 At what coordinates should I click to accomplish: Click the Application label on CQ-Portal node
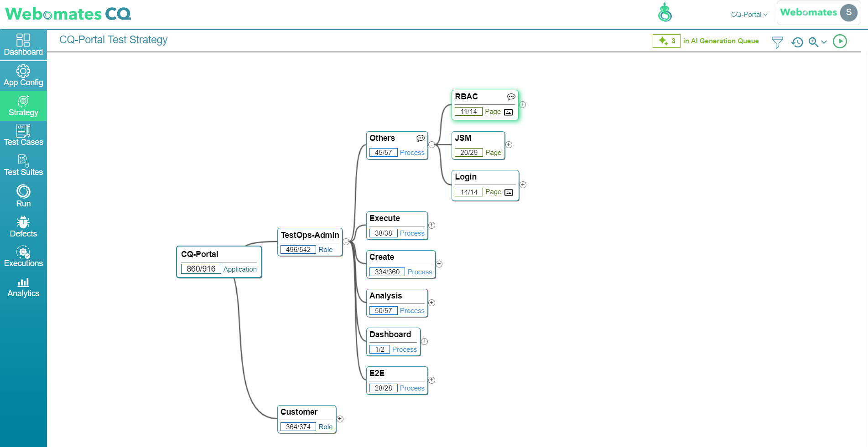click(240, 269)
